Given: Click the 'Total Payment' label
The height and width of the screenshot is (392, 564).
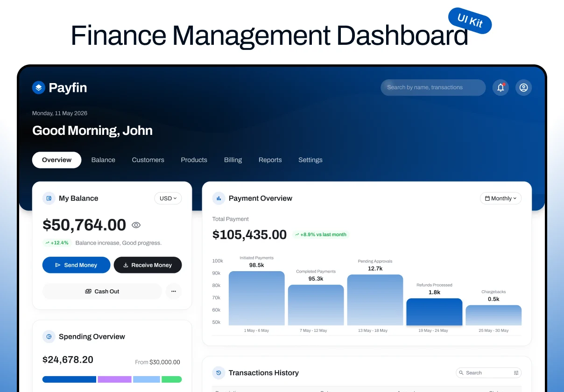Looking at the screenshot, I should (x=231, y=219).
